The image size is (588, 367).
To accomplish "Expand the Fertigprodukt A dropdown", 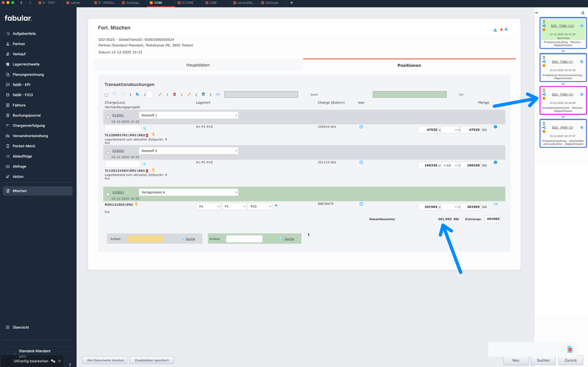I will (x=188, y=192).
